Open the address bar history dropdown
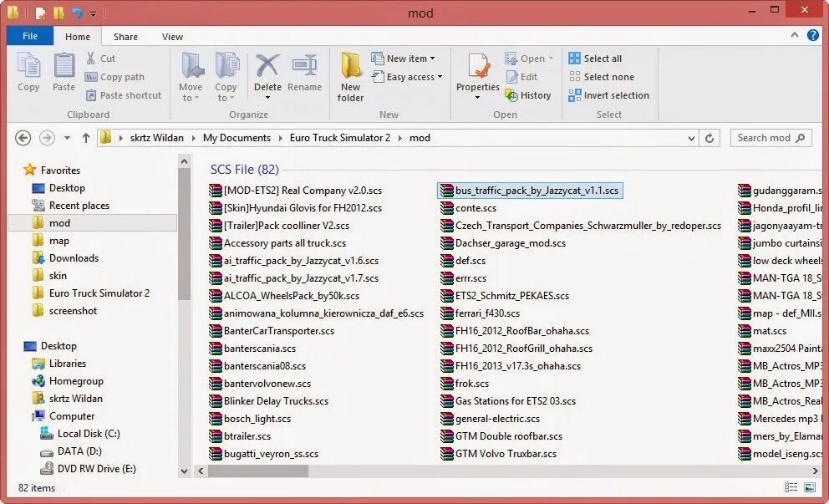 tap(691, 138)
